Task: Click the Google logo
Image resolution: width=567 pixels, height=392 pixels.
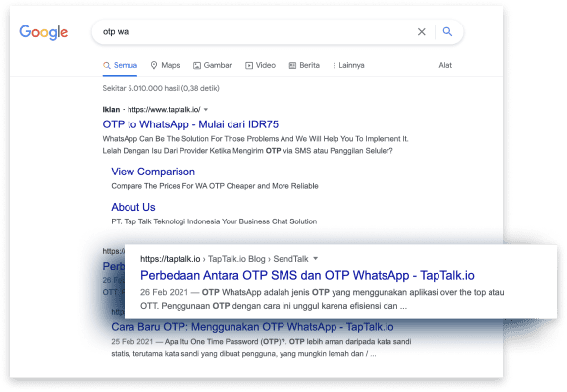Action: coord(43,32)
